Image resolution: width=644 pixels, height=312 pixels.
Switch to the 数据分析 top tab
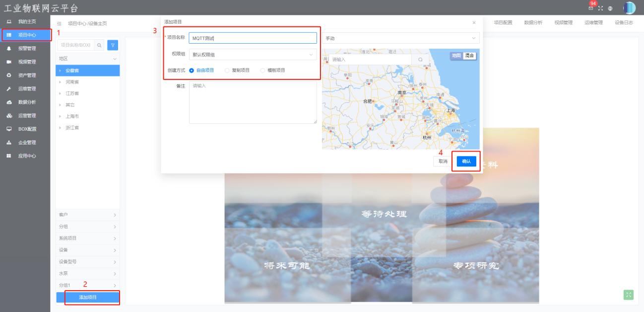pos(533,23)
